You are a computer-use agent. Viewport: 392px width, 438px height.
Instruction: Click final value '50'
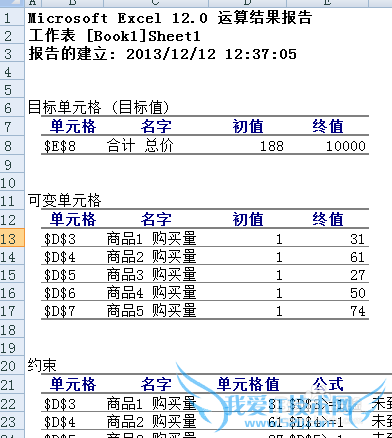358,293
